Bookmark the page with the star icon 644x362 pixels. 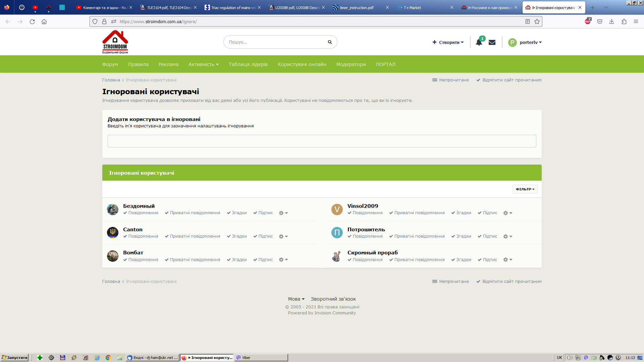click(537, 21)
